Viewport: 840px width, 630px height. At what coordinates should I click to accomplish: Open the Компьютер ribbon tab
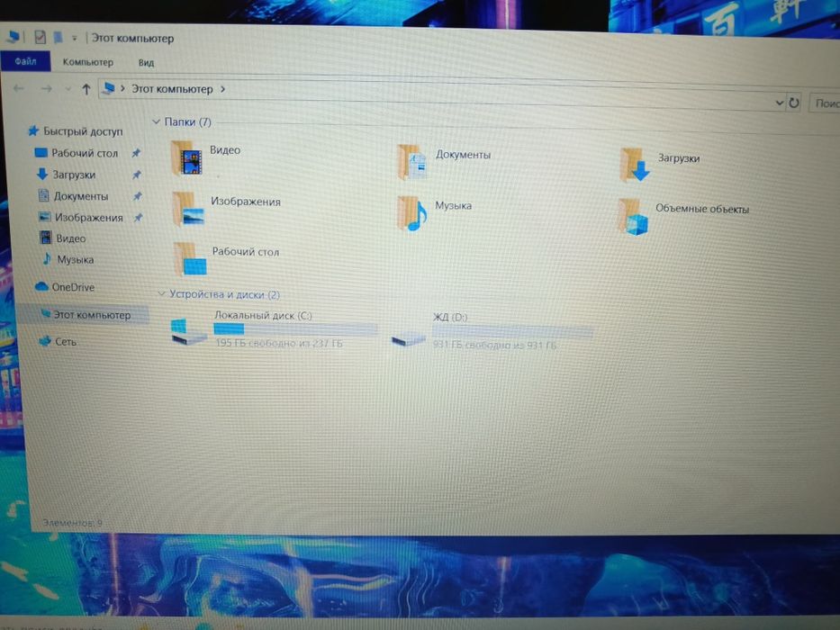(x=88, y=62)
